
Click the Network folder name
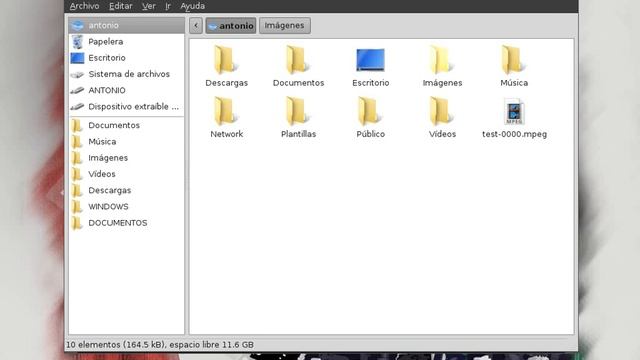point(227,134)
